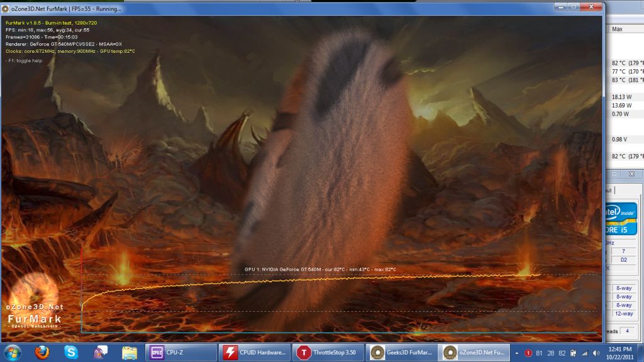This screenshot has height=362, width=644.
Task: Maximize the FurMark window
Action: pos(574,7)
